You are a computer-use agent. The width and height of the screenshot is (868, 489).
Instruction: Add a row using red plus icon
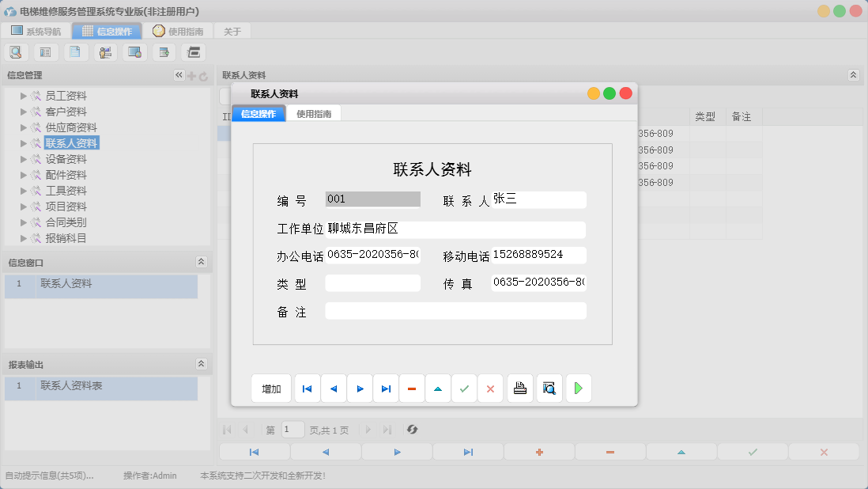[x=539, y=452]
